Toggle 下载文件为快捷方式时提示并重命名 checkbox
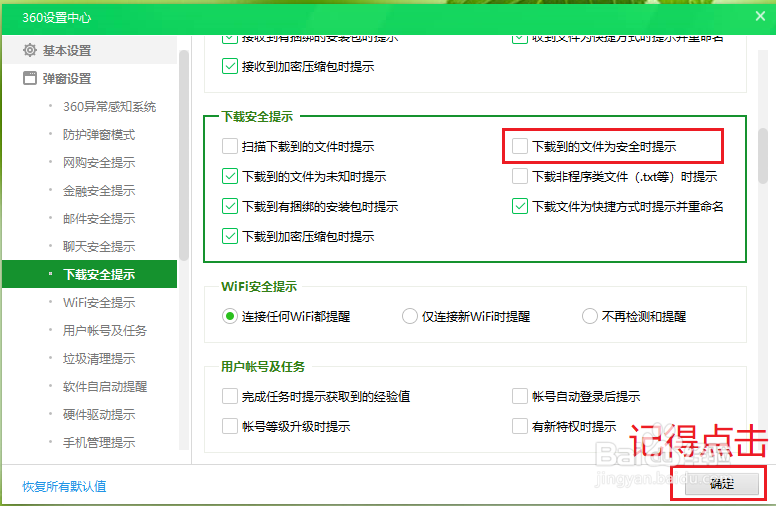Viewport: 776px width, 506px height. pyautogui.click(x=520, y=206)
